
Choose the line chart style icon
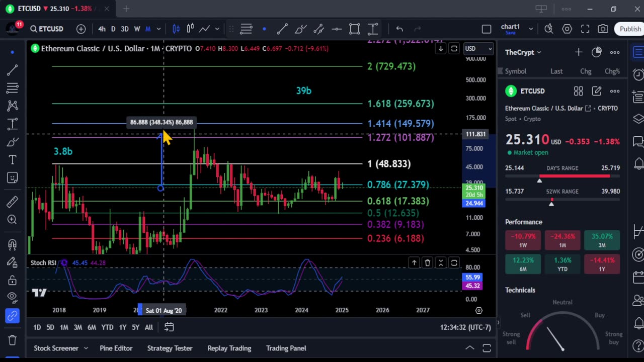(x=204, y=29)
